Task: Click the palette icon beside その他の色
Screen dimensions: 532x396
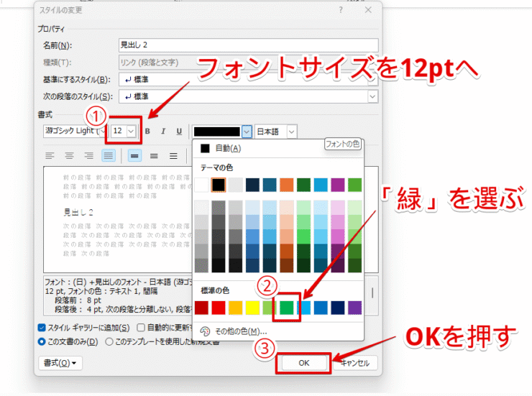Action: click(x=205, y=331)
